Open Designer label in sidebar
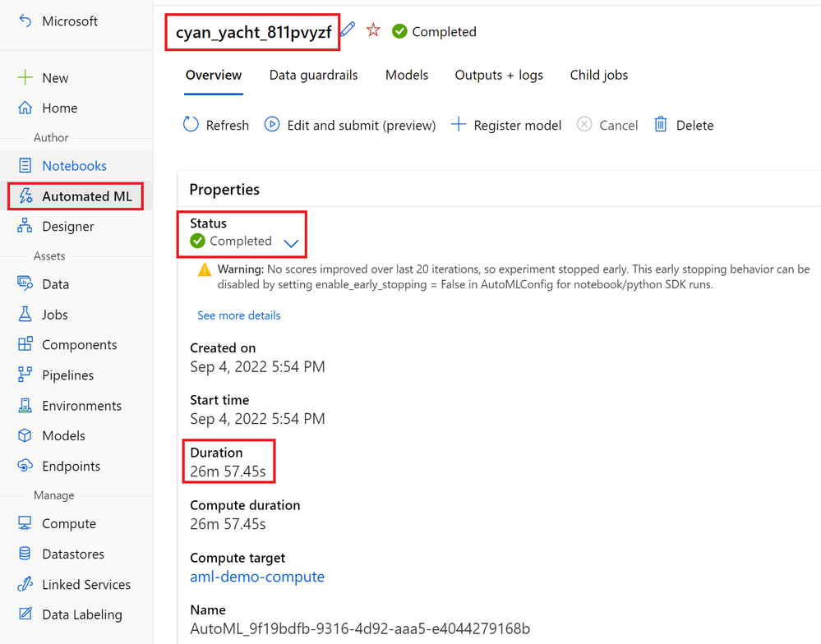The height and width of the screenshot is (644, 821). point(68,227)
